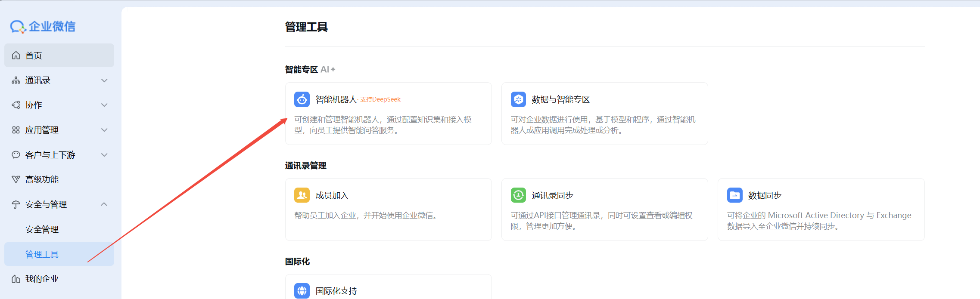This screenshot has width=980, height=299.
Task: Click the 首页 home icon in sidebar
Action: pyautogui.click(x=16, y=55)
